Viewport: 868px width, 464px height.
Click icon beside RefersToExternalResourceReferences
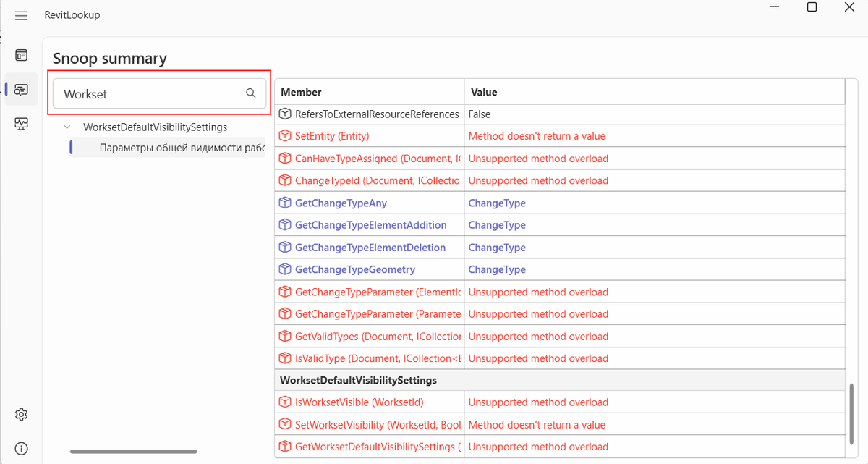click(285, 114)
